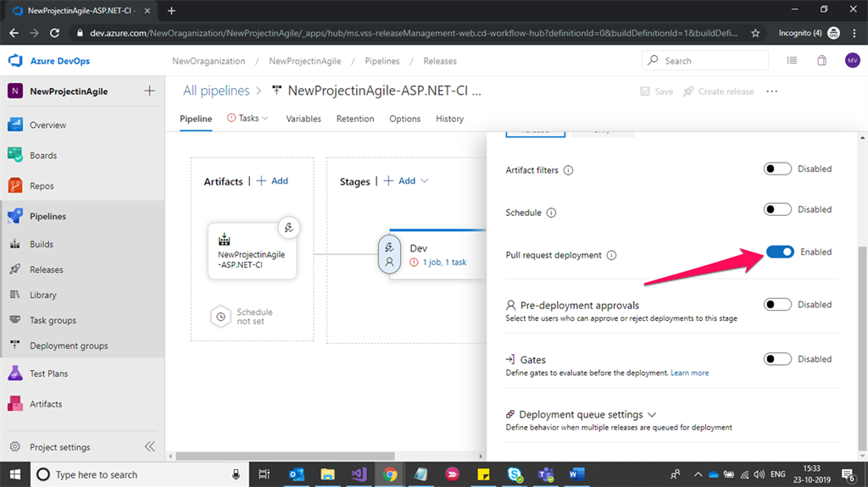Open the marketplace shopping bag icon
This screenshot has width=868, height=487.
tap(821, 61)
